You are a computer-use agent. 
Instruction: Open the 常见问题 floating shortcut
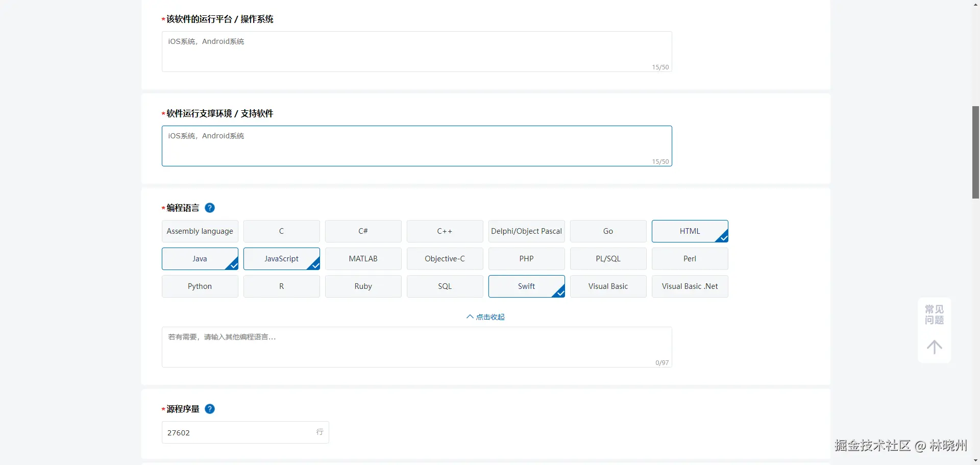click(934, 314)
